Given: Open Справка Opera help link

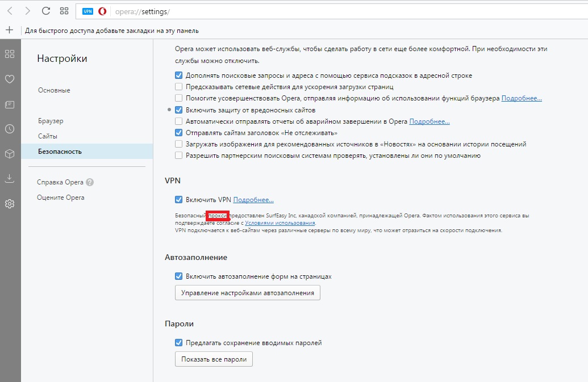Looking at the screenshot, I should 60,182.
